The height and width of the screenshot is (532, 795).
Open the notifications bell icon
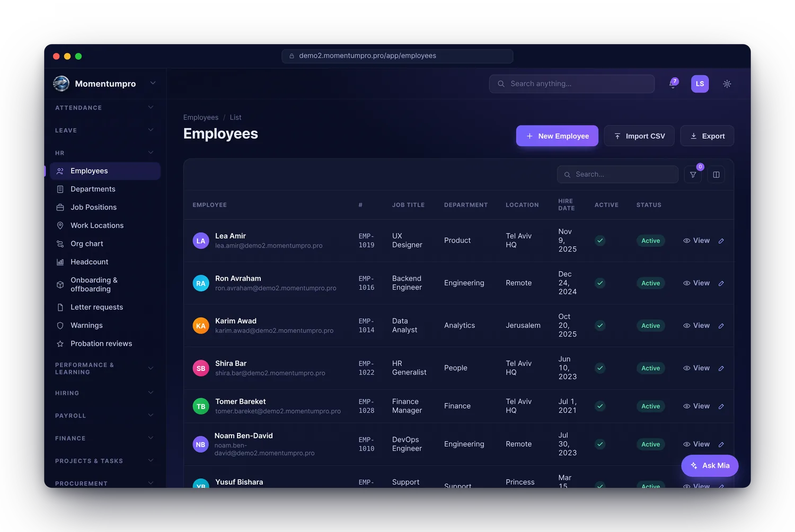pos(673,84)
